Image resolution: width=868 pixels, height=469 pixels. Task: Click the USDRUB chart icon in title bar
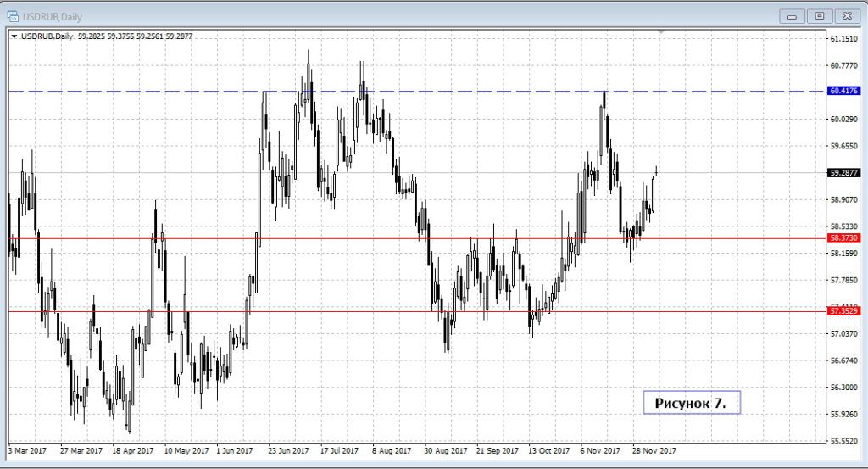[14, 15]
